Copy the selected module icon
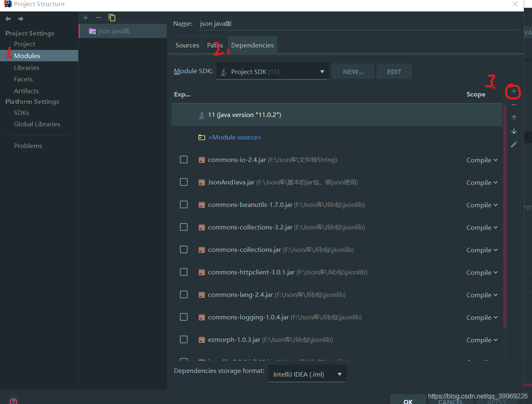 click(112, 18)
